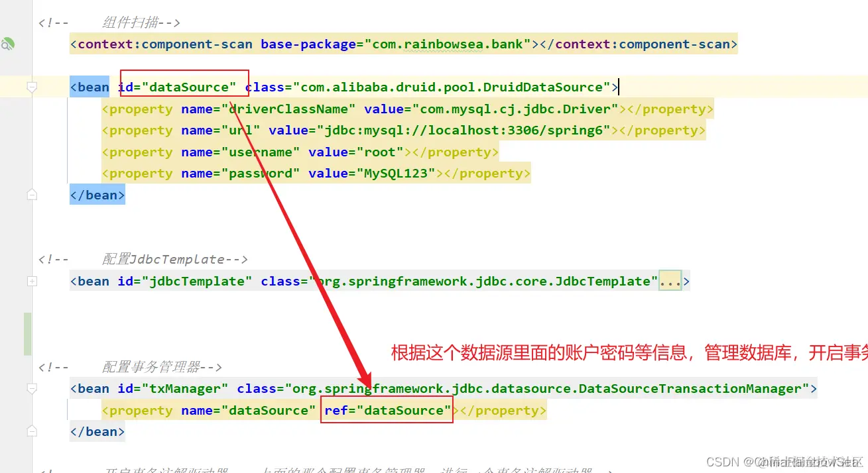This screenshot has width=868, height=473.
Task: Click fold end marker of txManager bean
Action: pyautogui.click(x=31, y=431)
